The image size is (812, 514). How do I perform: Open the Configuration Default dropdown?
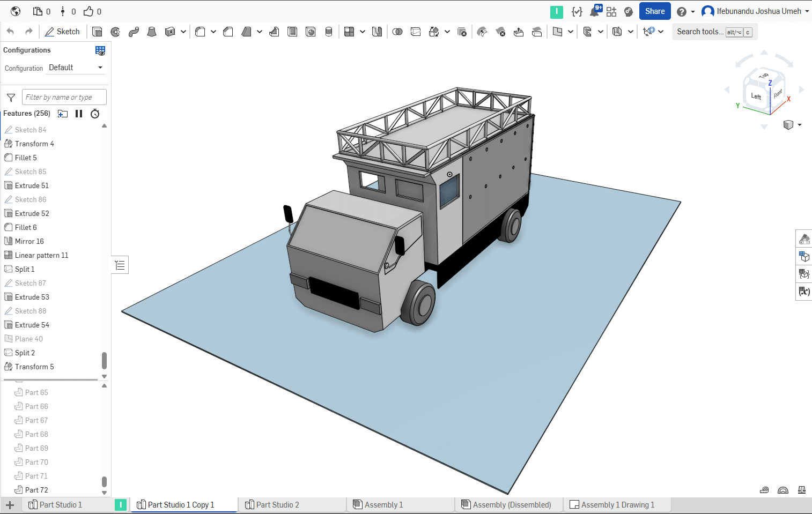tap(76, 68)
